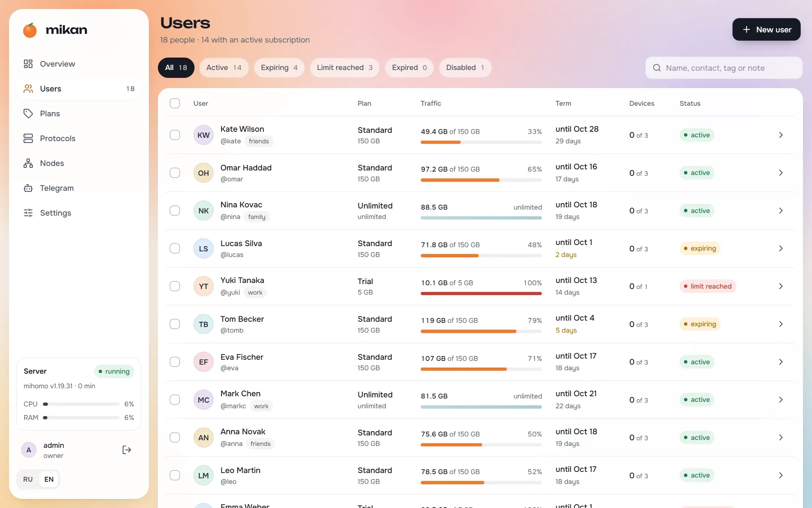Open the Nodes network icon
This screenshot has width=812, height=508.
(28, 163)
